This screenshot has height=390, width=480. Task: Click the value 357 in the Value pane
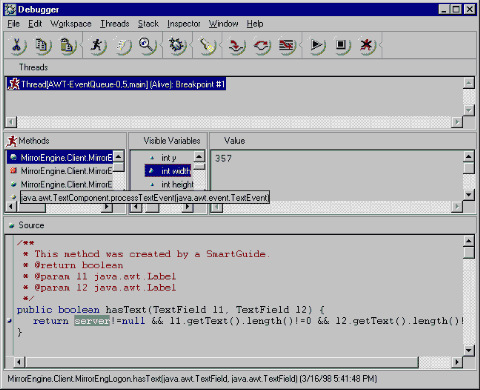coord(223,158)
